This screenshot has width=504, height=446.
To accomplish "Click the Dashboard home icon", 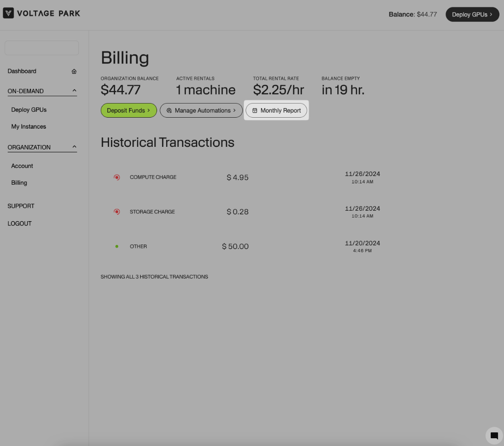I will pyautogui.click(x=74, y=72).
